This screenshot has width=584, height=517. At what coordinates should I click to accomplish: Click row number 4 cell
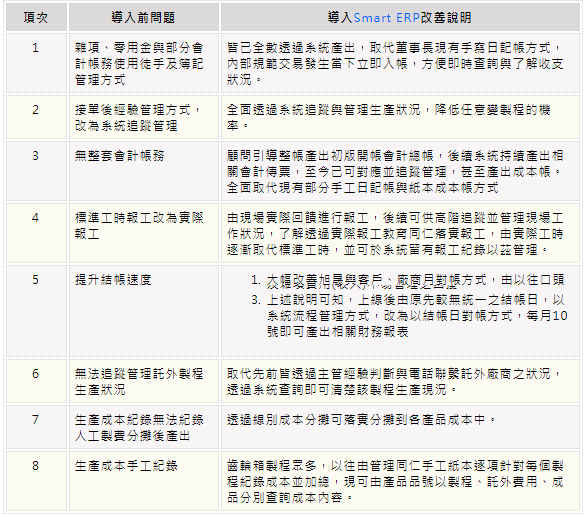pos(36,233)
